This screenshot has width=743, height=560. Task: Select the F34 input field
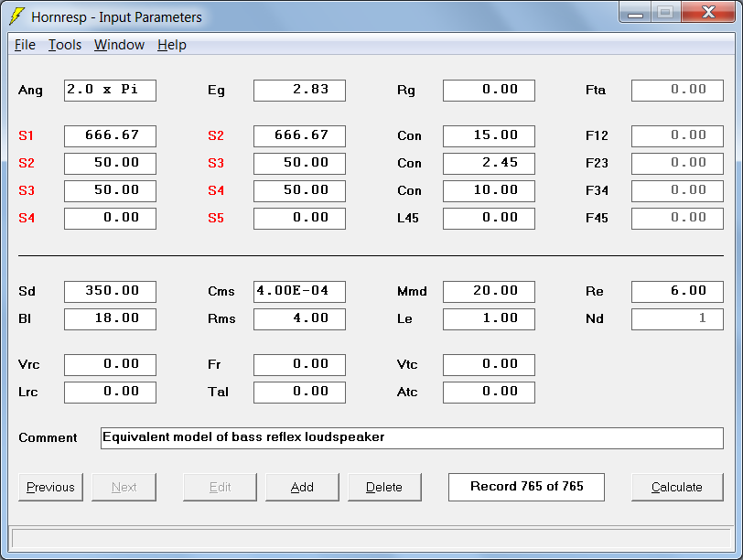point(678,191)
